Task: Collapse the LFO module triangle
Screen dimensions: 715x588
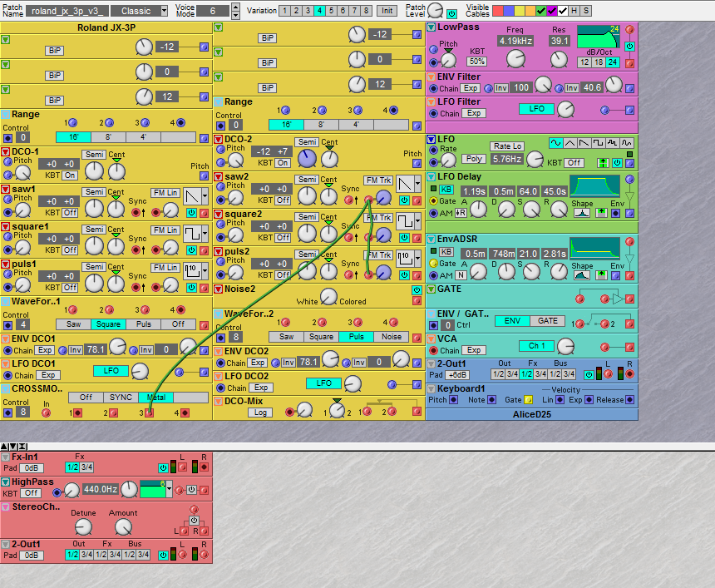Action: 431,140
